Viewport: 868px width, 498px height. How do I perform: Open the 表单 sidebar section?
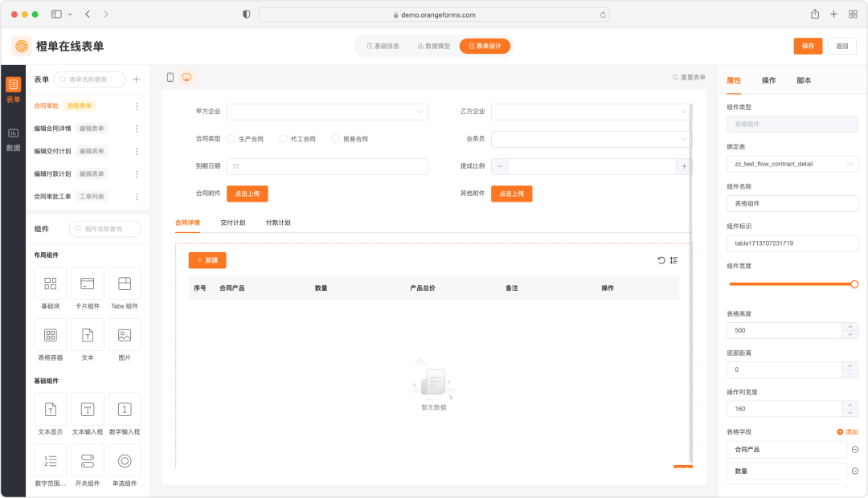14,90
